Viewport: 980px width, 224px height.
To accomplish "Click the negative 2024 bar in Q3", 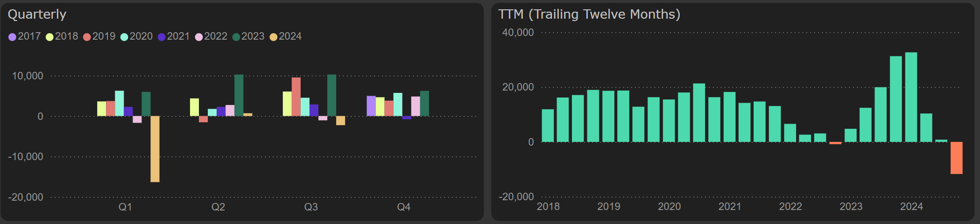I will [x=341, y=120].
